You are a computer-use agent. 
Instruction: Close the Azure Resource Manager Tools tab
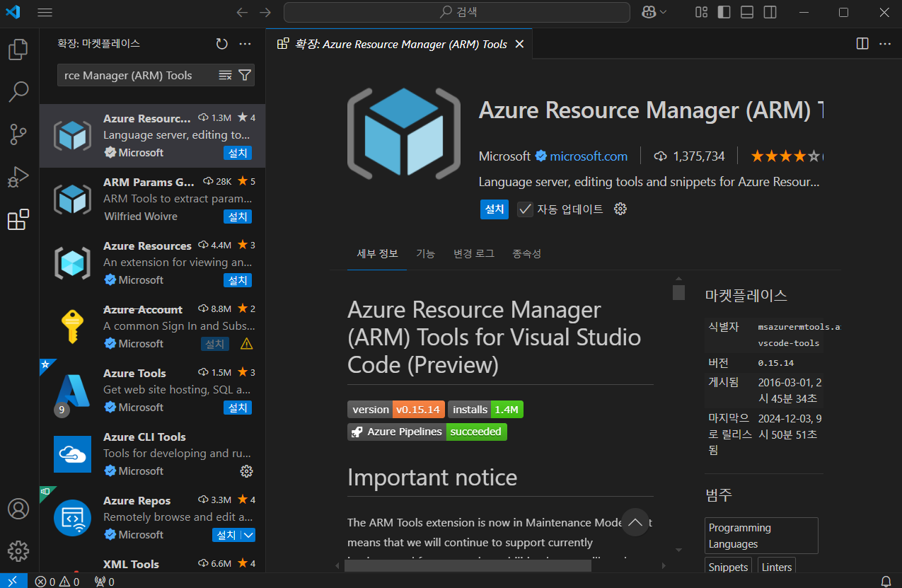[519, 44]
